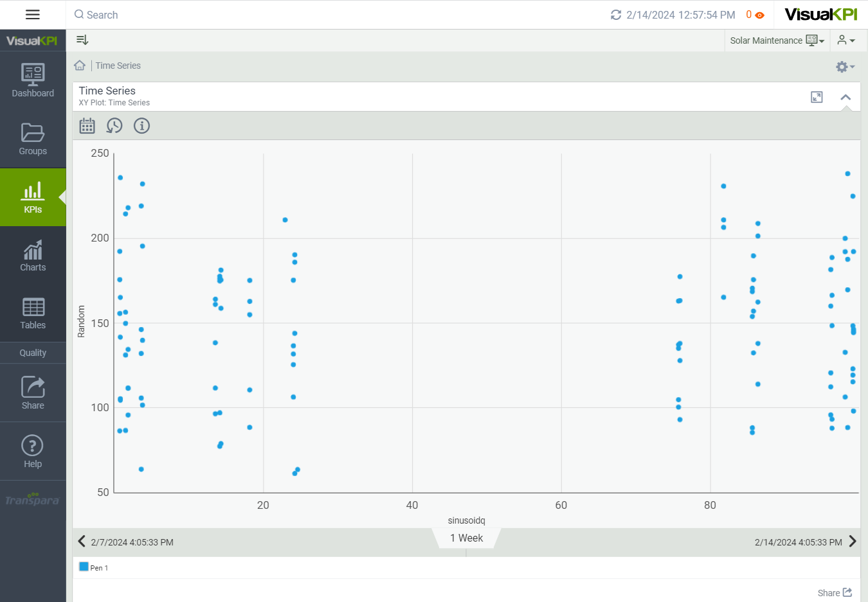Toggle the alerts eye indicator
868x602 pixels.
coord(759,15)
